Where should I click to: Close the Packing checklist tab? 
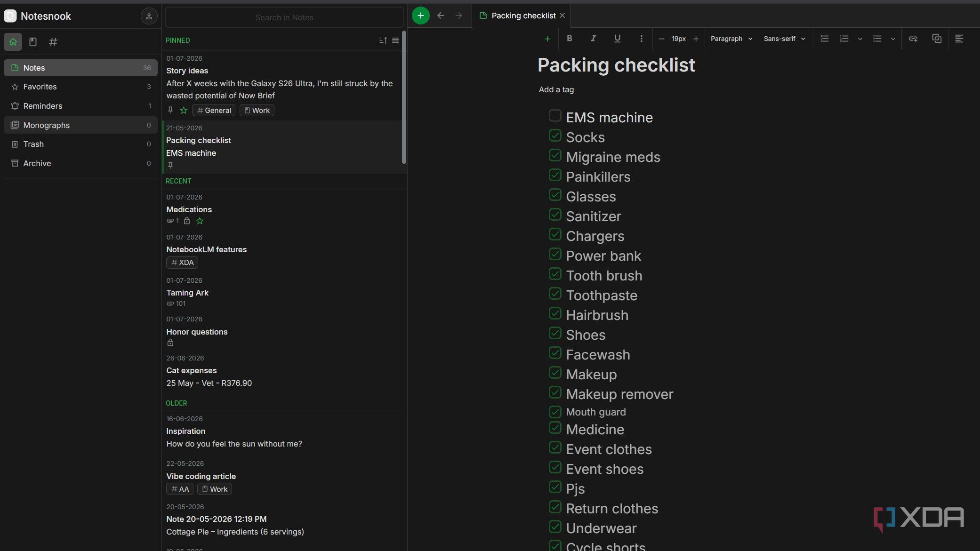point(562,16)
